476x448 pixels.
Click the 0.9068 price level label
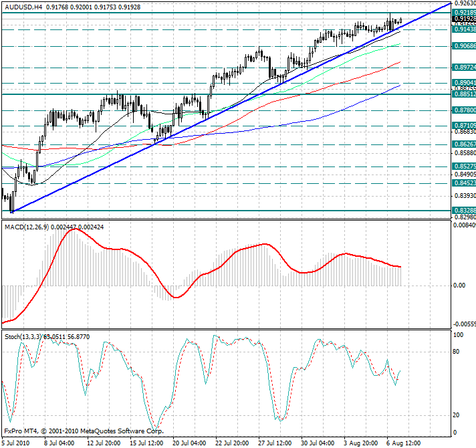click(464, 46)
